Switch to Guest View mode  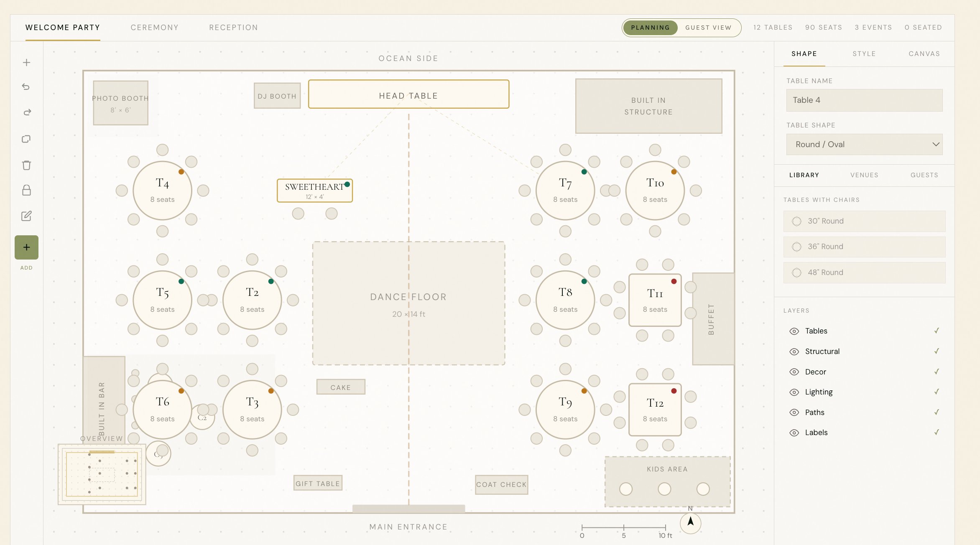(708, 28)
